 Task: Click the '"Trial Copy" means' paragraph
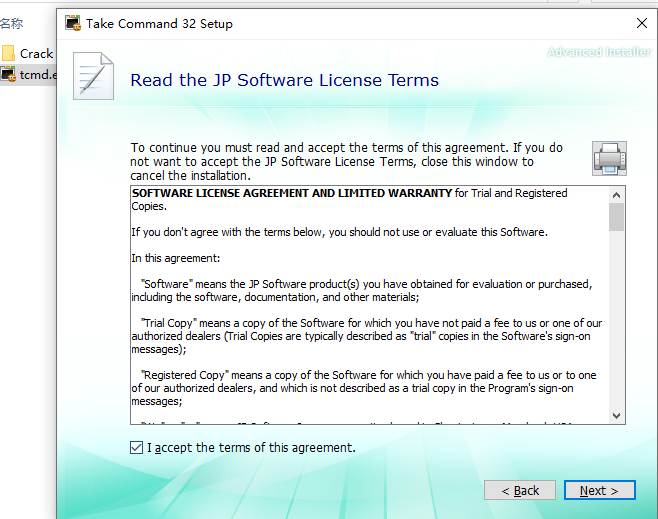(x=367, y=336)
